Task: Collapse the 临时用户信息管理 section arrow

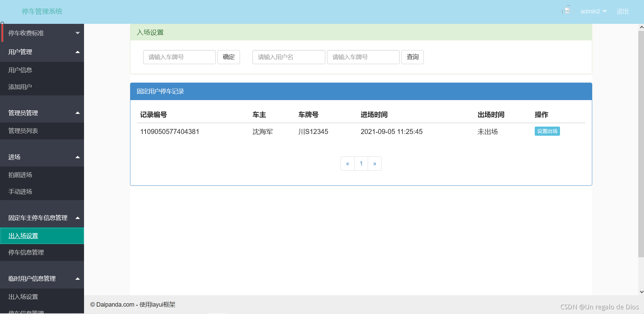Action: (x=78, y=279)
